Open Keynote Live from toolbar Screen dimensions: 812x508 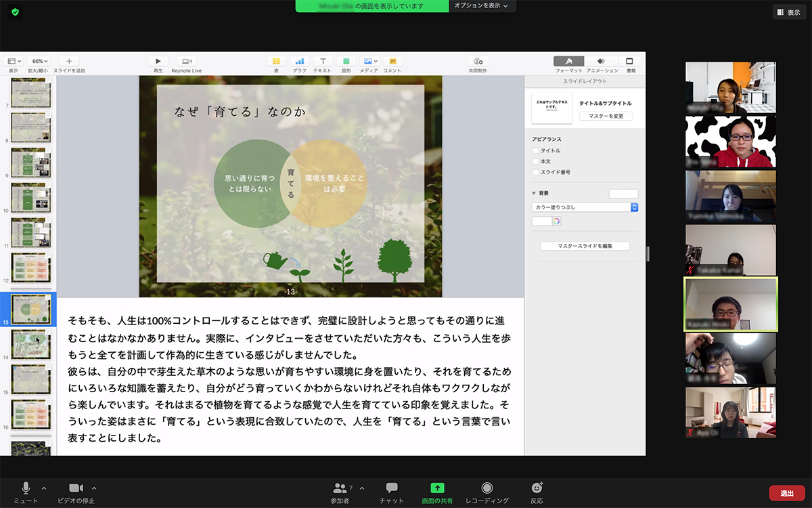click(x=186, y=61)
